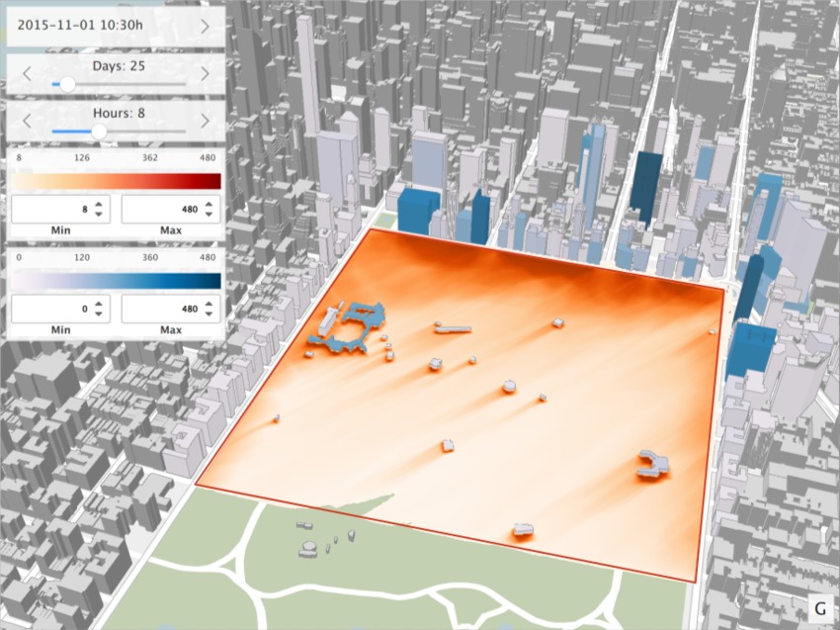Screen dimensions: 840x630
Task: Increase Days using the right chevron
Action: tap(205, 73)
